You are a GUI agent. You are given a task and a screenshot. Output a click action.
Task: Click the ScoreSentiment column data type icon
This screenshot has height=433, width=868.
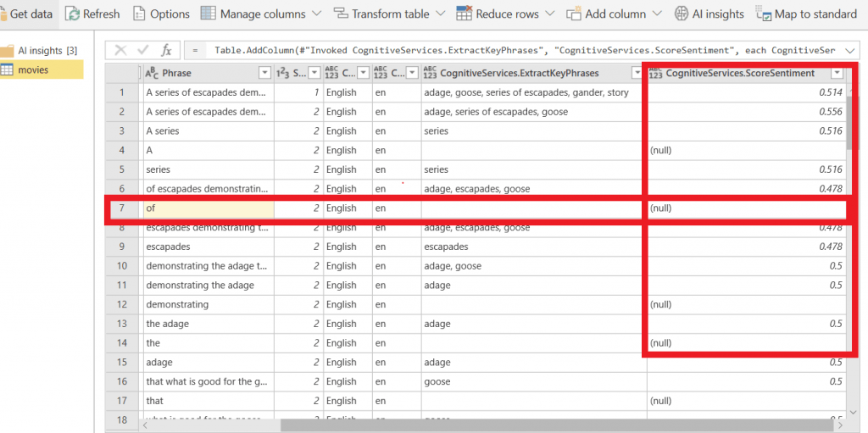coord(656,73)
